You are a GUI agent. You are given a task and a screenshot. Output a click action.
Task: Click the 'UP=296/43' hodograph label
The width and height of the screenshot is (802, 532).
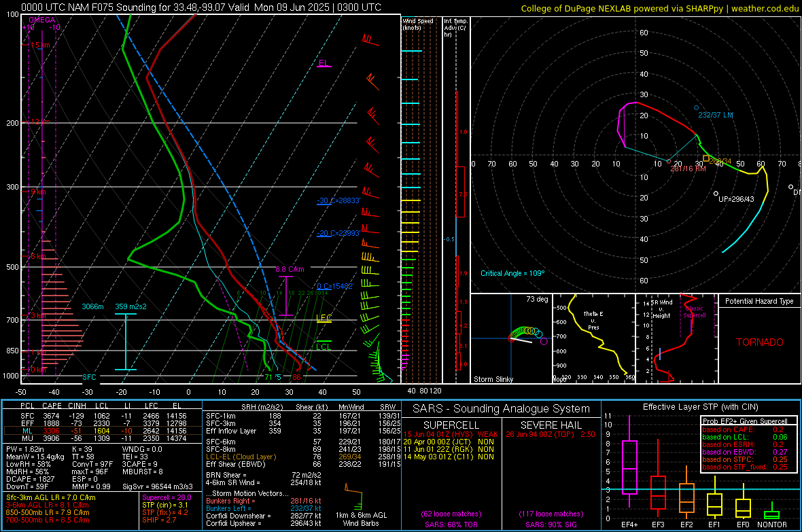tap(736, 199)
